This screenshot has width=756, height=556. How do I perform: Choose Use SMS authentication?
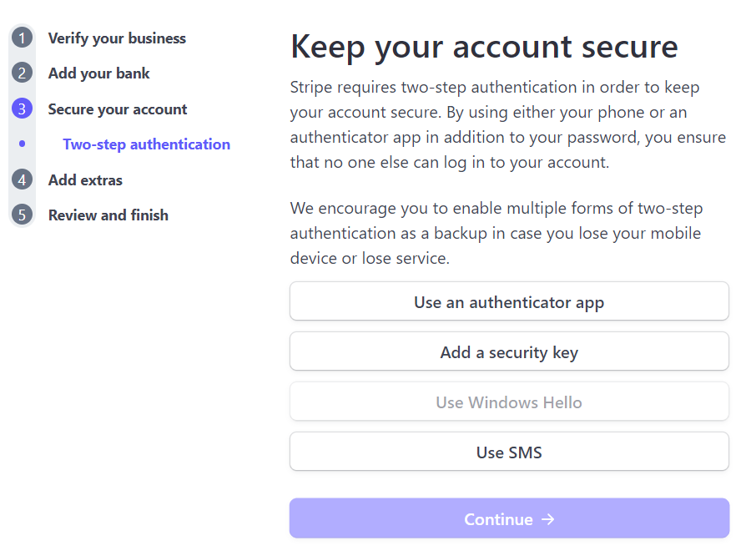click(509, 452)
